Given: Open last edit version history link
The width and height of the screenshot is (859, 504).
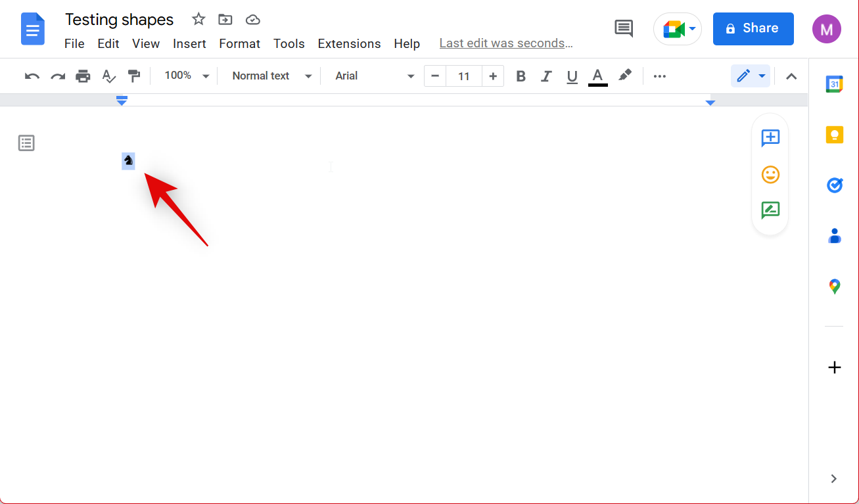Looking at the screenshot, I should tap(506, 43).
